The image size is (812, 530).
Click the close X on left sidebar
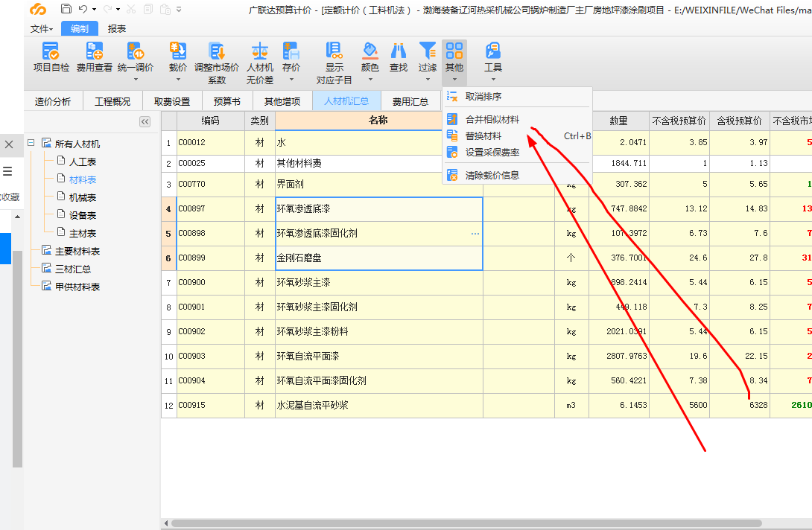point(9,144)
